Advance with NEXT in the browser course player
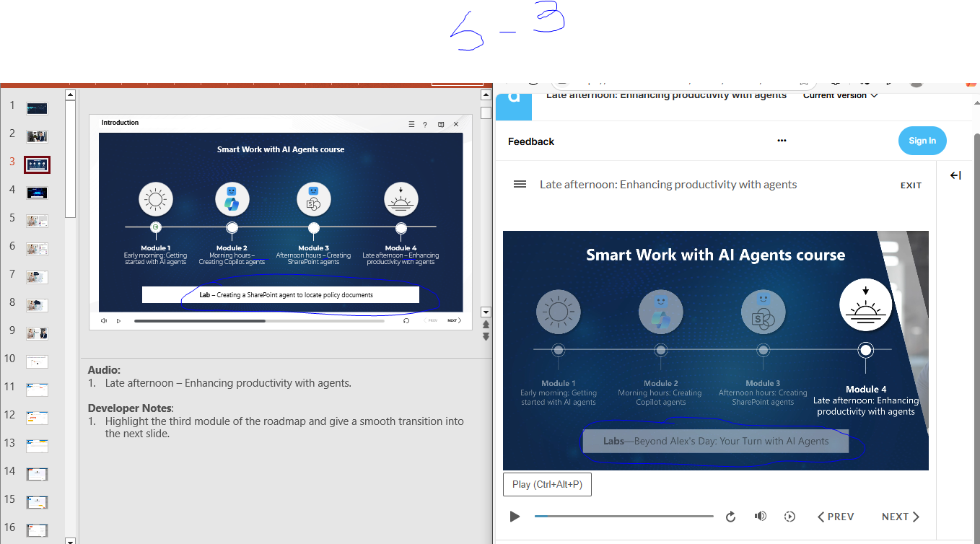980x544 pixels. (x=901, y=517)
